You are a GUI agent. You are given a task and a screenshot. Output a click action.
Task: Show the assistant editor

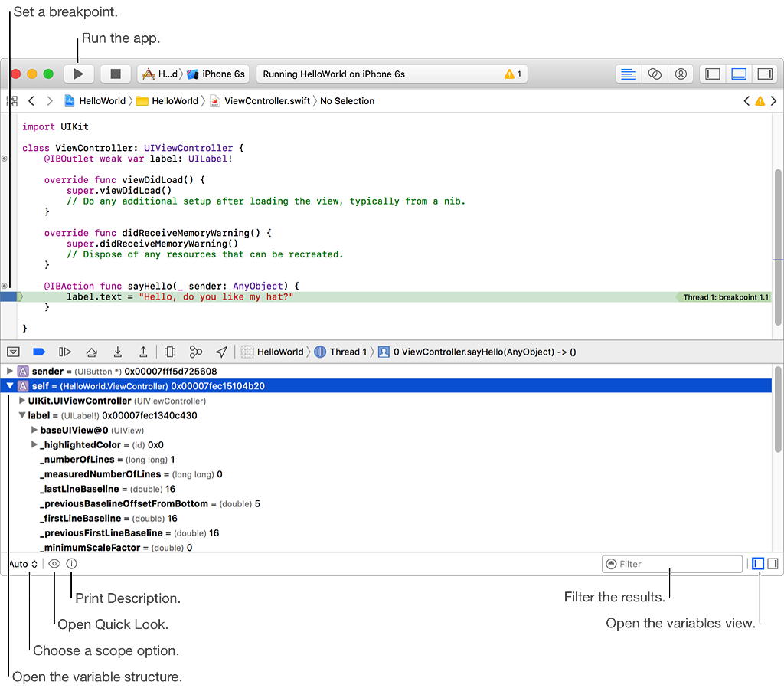pyautogui.click(x=655, y=74)
